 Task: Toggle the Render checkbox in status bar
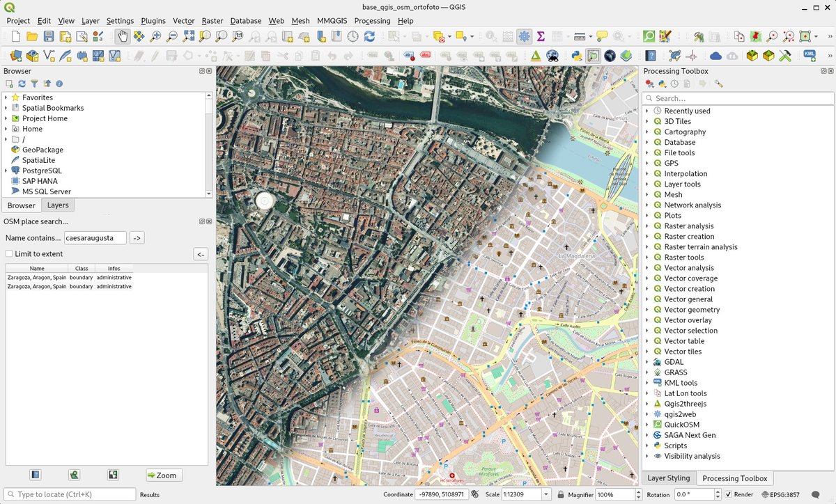729,494
